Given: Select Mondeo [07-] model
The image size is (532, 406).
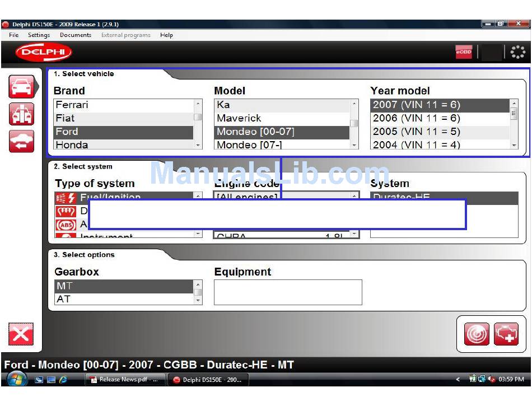Looking at the screenshot, I should tap(282, 145).
